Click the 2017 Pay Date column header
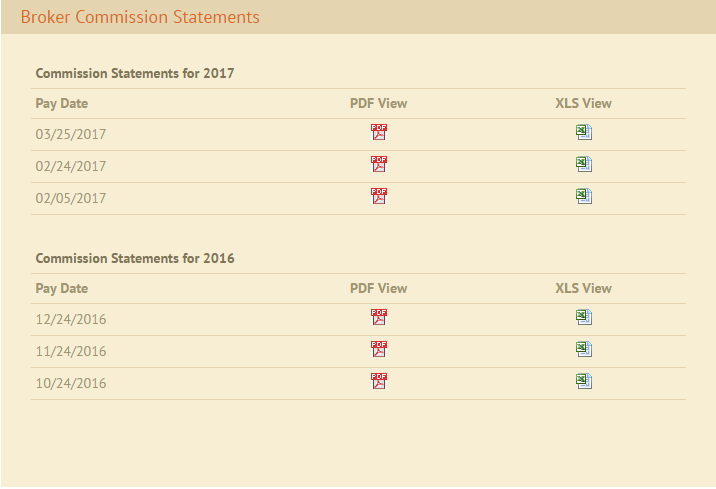The width and height of the screenshot is (716, 489). pos(62,104)
